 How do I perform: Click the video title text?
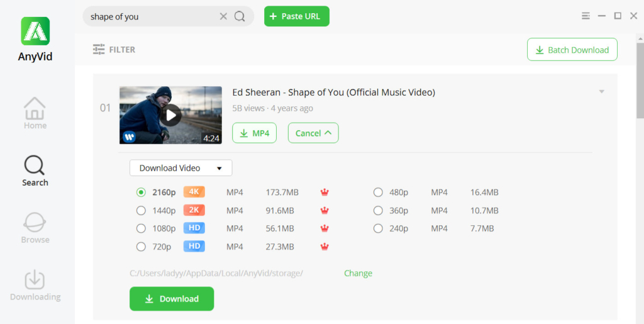(x=333, y=92)
